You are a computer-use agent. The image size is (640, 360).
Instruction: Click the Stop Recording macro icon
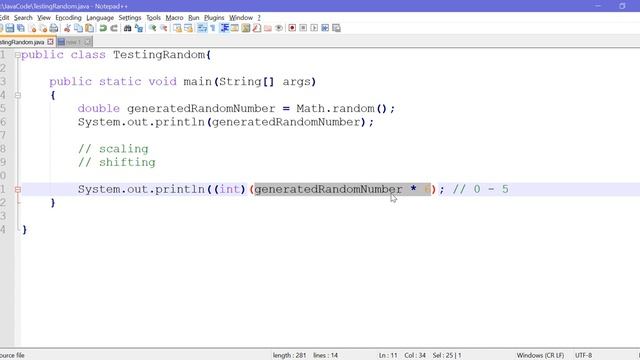tap(303, 28)
